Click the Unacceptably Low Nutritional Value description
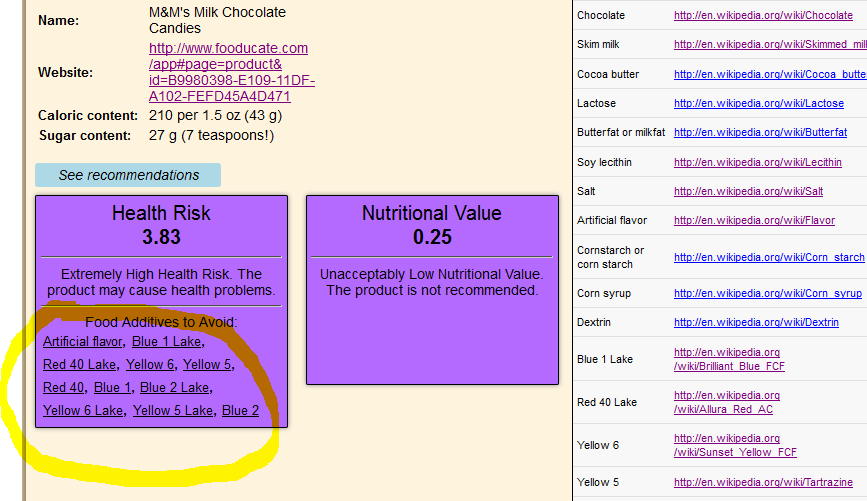 point(432,282)
